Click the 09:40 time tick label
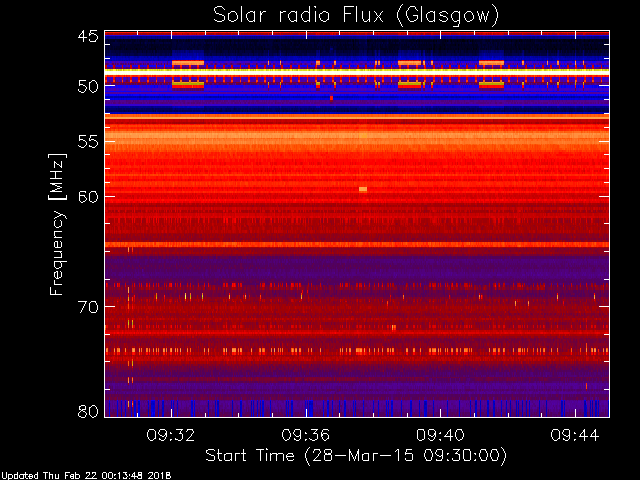 pyautogui.click(x=440, y=435)
